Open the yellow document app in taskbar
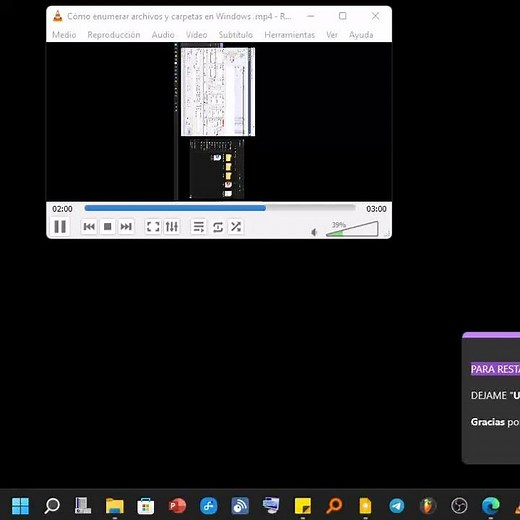 365,506
